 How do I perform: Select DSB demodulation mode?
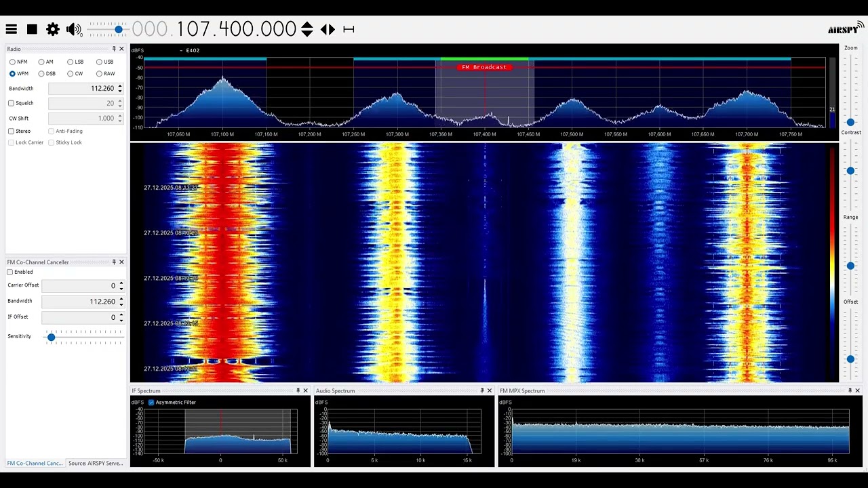(47, 73)
